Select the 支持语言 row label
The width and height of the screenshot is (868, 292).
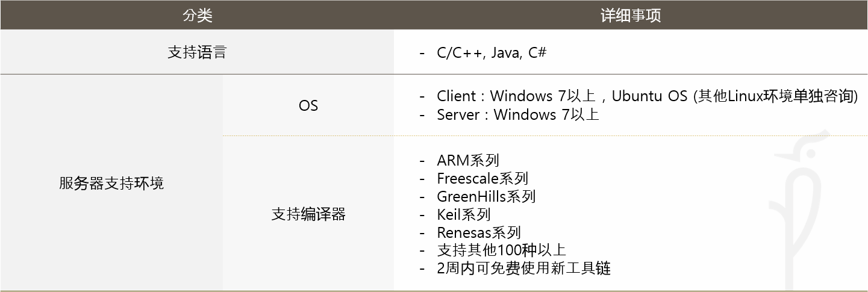coord(197,52)
